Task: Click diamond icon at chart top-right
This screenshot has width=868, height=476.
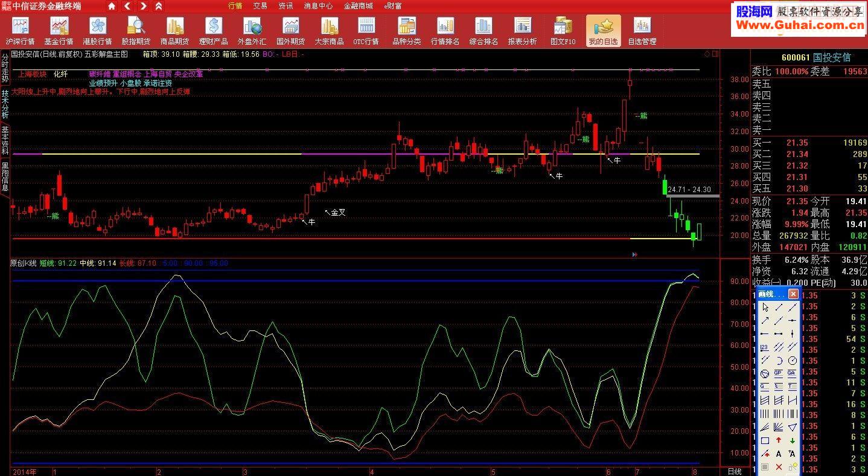Action: 707,54
